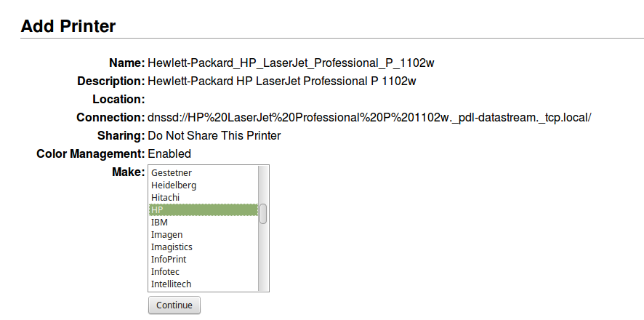
Task: Click the dnssd Connection URI text
Action: (x=369, y=118)
